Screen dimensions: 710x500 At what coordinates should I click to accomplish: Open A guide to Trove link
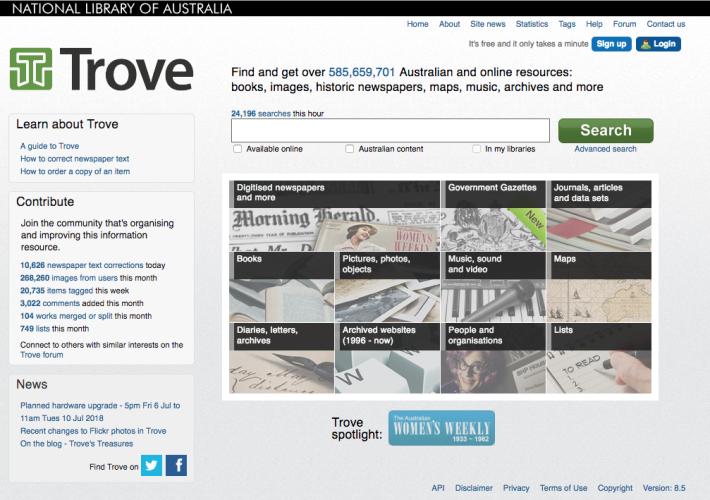pyautogui.click(x=49, y=146)
